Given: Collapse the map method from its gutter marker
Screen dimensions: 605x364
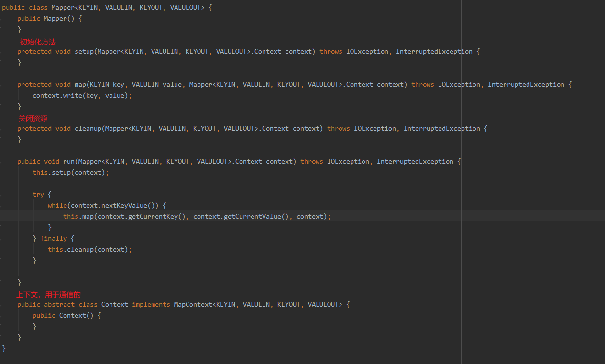Looking at the screenshot, I should coord(1,84).
